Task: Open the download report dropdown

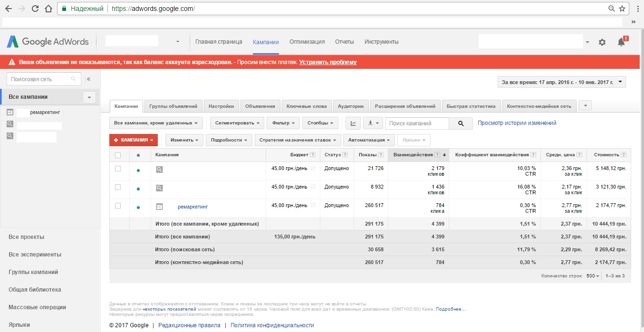Action: 373,123
